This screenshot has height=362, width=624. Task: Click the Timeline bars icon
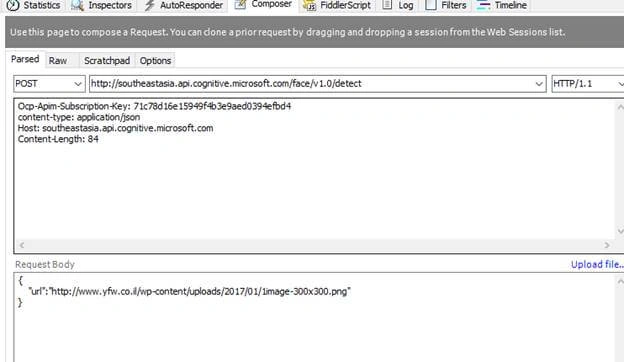click(484, 5)
